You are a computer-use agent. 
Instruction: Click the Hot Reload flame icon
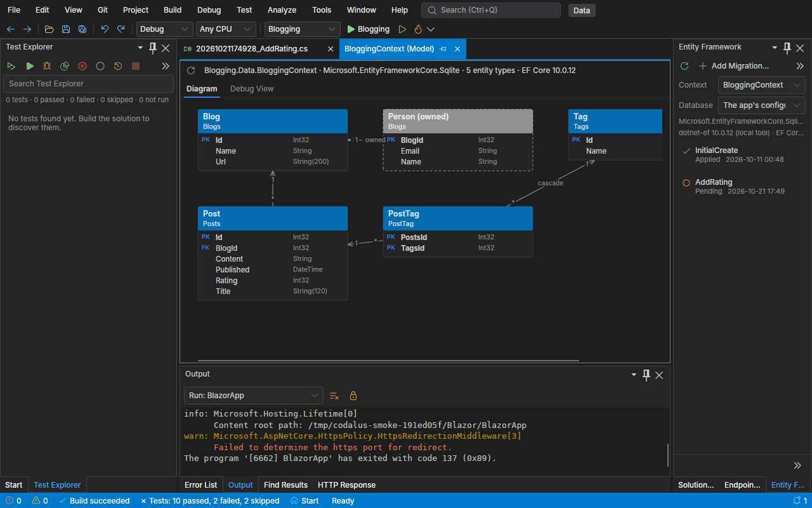point(418,29)
